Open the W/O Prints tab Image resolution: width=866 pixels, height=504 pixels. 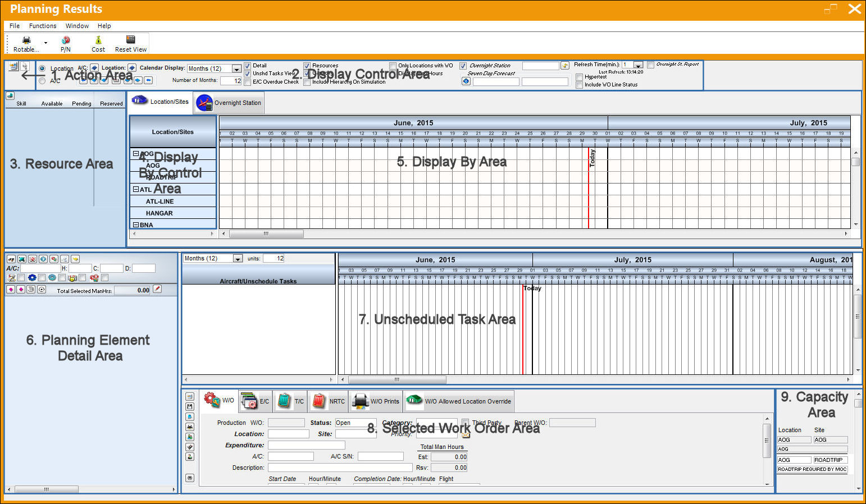376,401
